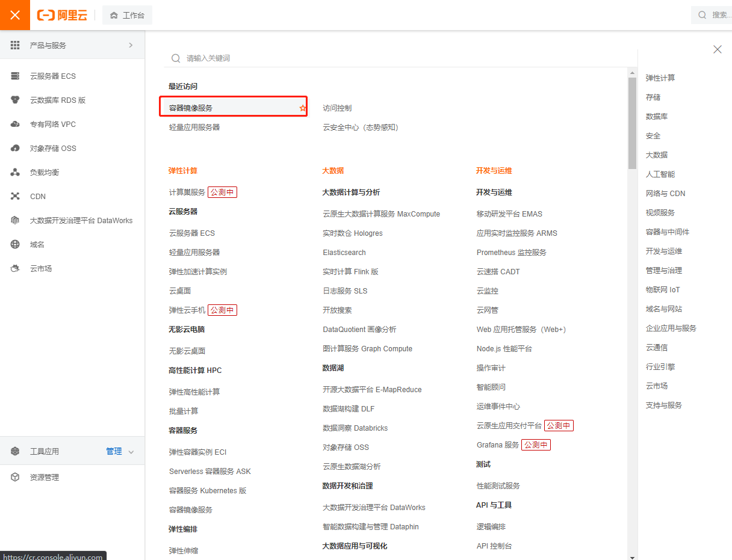Image resolution: width=732 pixels, height=560 pixels.
Task: Click the top-right search magnifier icon
Action: click(703, 15)
